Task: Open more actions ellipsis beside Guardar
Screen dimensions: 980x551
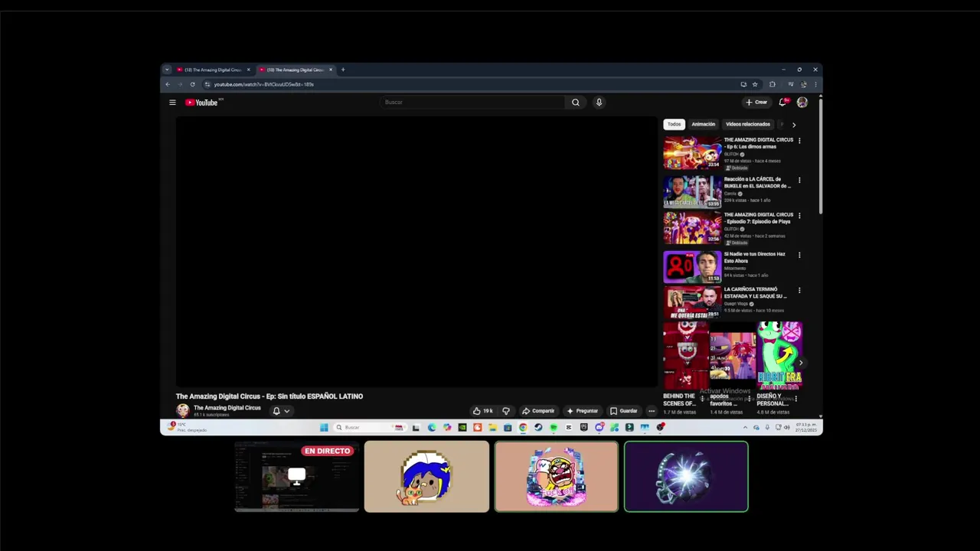Action: coord(652,411)
